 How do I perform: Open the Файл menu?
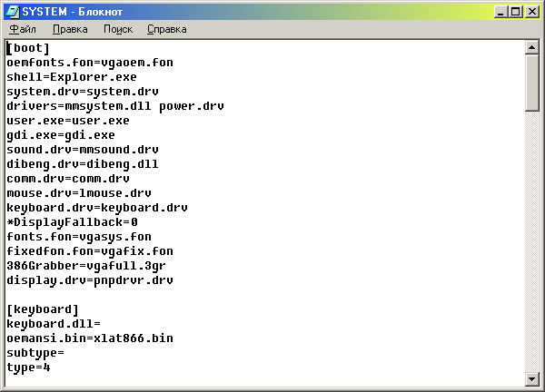click(x=23, y=29)
